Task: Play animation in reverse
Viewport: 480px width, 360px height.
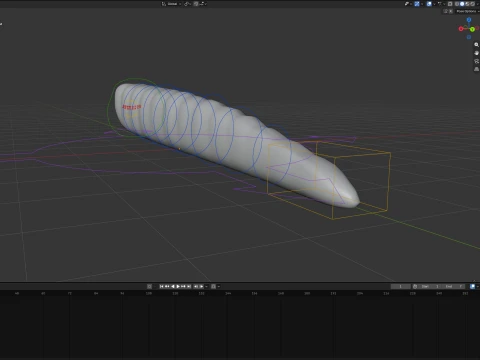Action: click(173, 286)
